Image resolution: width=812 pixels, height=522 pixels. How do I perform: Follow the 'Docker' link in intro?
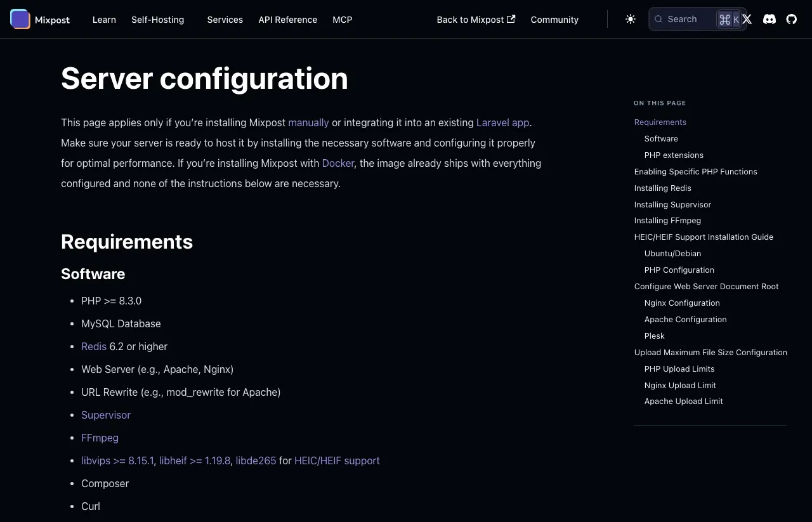tap(338, 163)
